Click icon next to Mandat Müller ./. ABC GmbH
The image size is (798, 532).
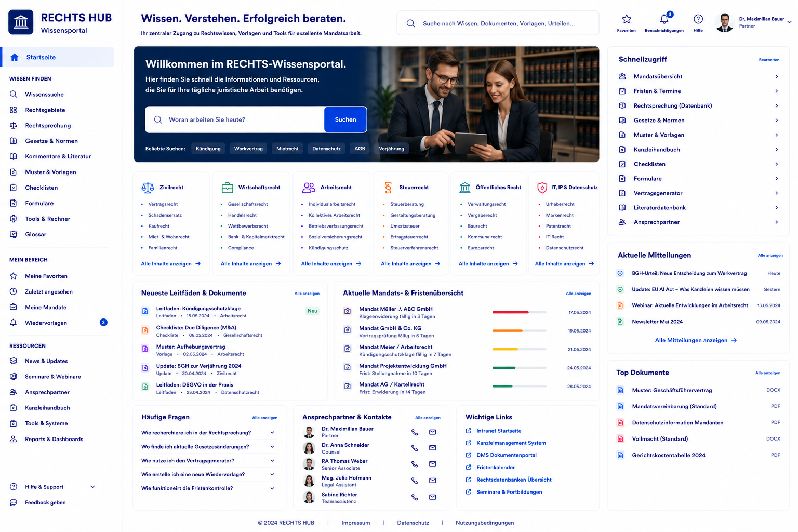tap(348, 311)
